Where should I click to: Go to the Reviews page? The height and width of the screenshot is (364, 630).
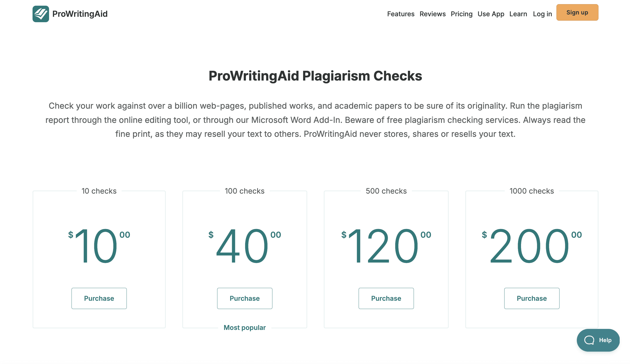[x=432, y=14]
